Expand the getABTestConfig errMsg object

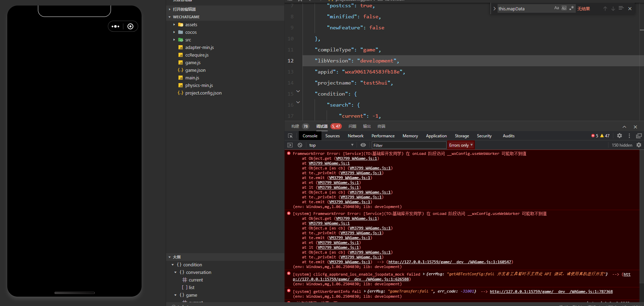click(x=424, y=274)
